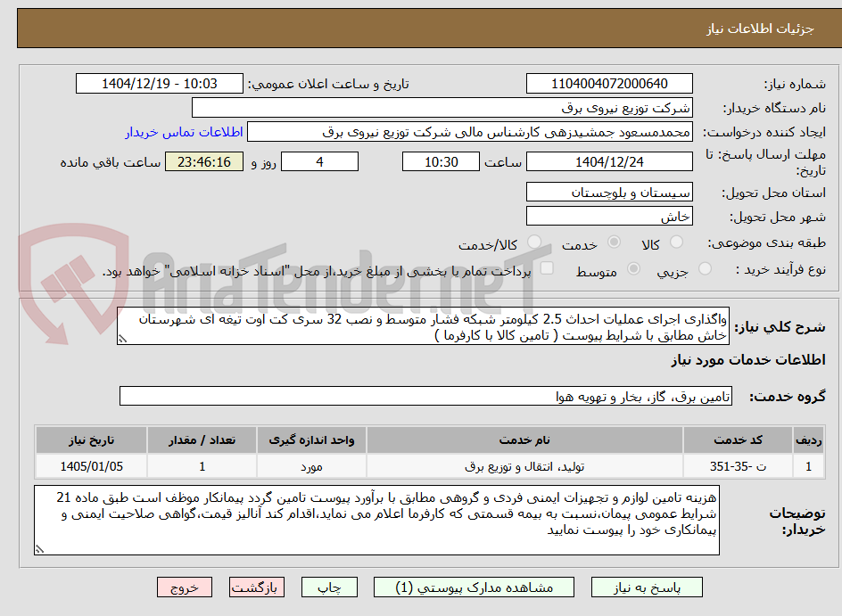842x616 pixels.
Task: Click the need date cell 1405/01/05
Action: tap(91, 466)
